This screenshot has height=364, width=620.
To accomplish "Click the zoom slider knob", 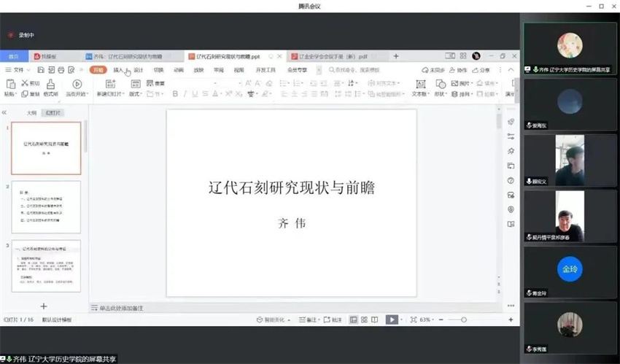I will [464, 320].
